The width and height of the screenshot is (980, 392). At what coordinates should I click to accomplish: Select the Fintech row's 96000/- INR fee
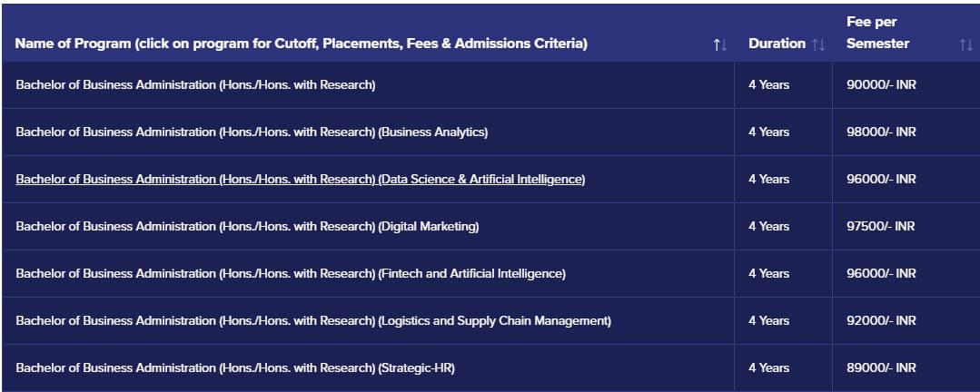[880, 274]
